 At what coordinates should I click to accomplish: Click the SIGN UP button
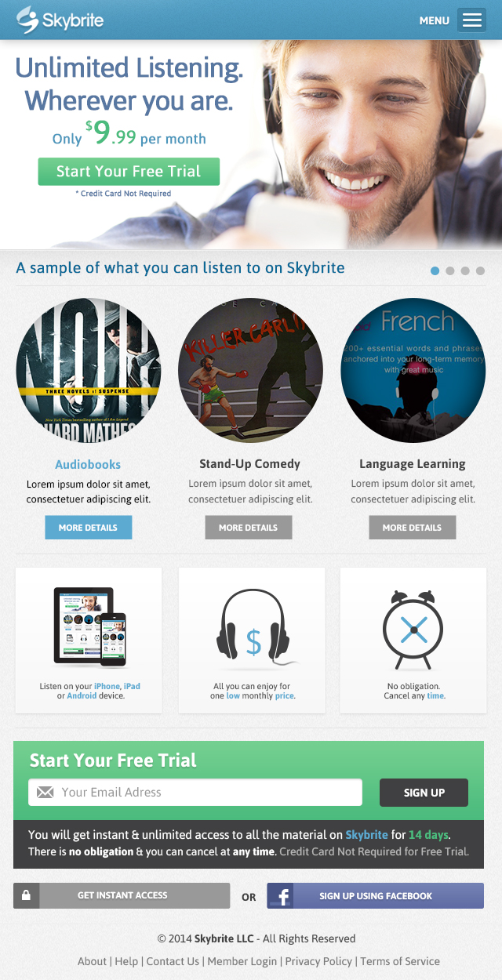pos(424,793)
